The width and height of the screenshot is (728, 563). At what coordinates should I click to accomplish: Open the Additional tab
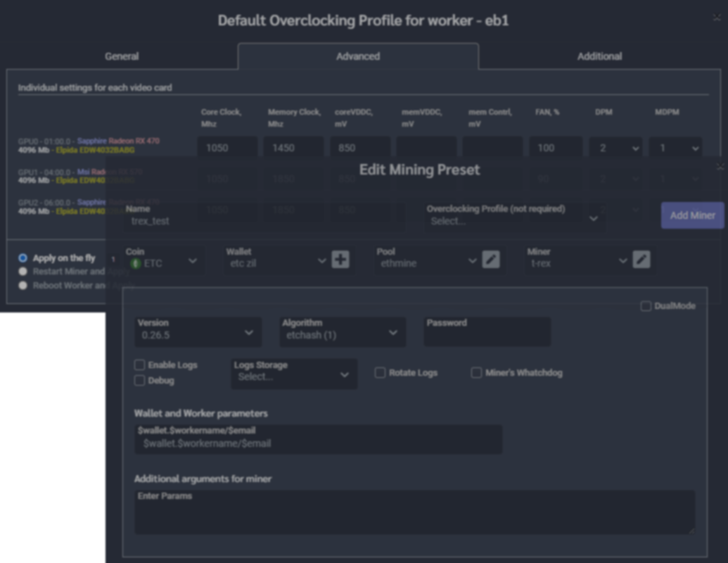(599, 56)
